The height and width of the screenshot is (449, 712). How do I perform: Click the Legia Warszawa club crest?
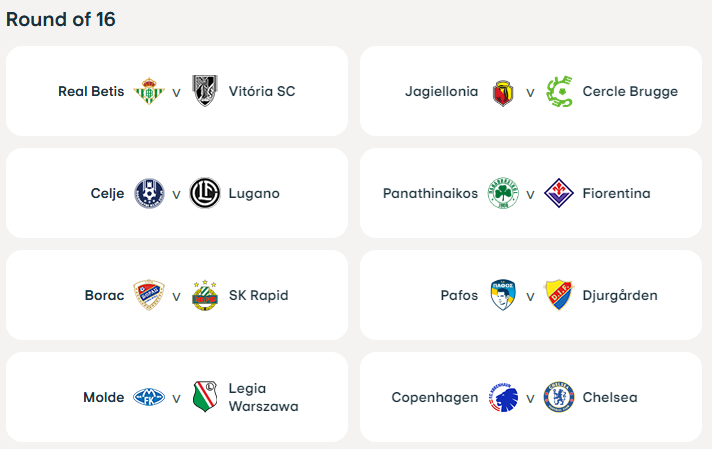tap(205, 397)
